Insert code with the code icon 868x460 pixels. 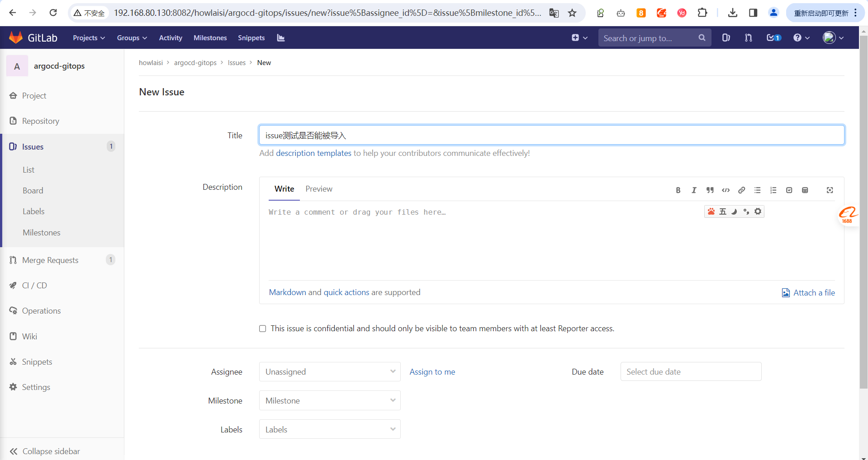726,190
